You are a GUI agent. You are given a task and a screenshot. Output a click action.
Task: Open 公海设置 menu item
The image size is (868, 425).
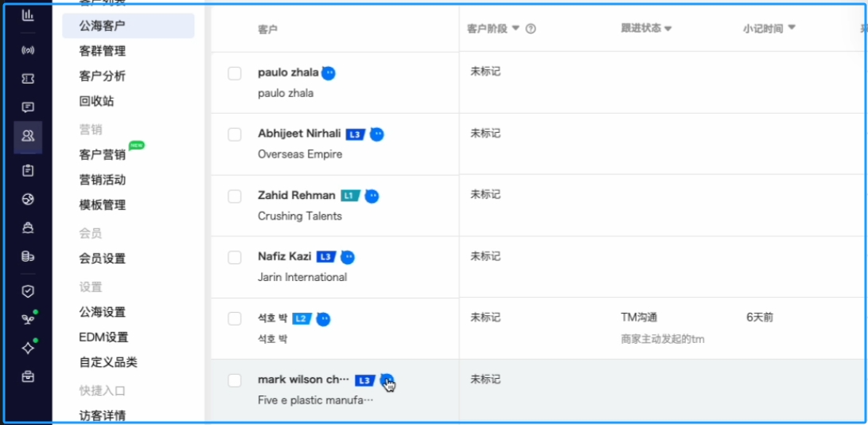pos(103,312)
